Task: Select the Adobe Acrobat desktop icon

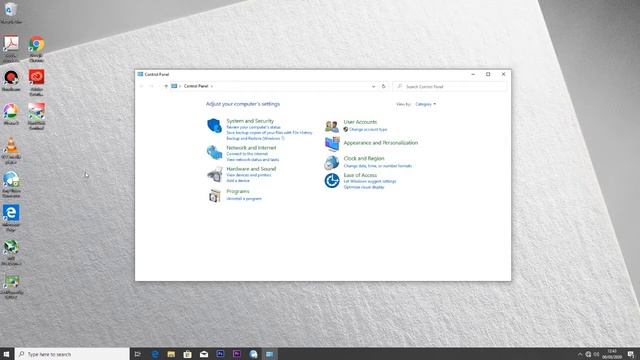Action: [11, 49]
